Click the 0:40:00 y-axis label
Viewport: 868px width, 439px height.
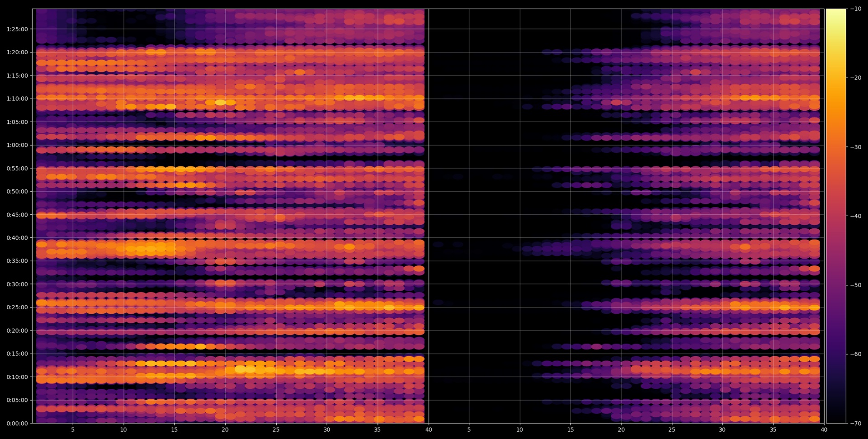tap(17, 238)
